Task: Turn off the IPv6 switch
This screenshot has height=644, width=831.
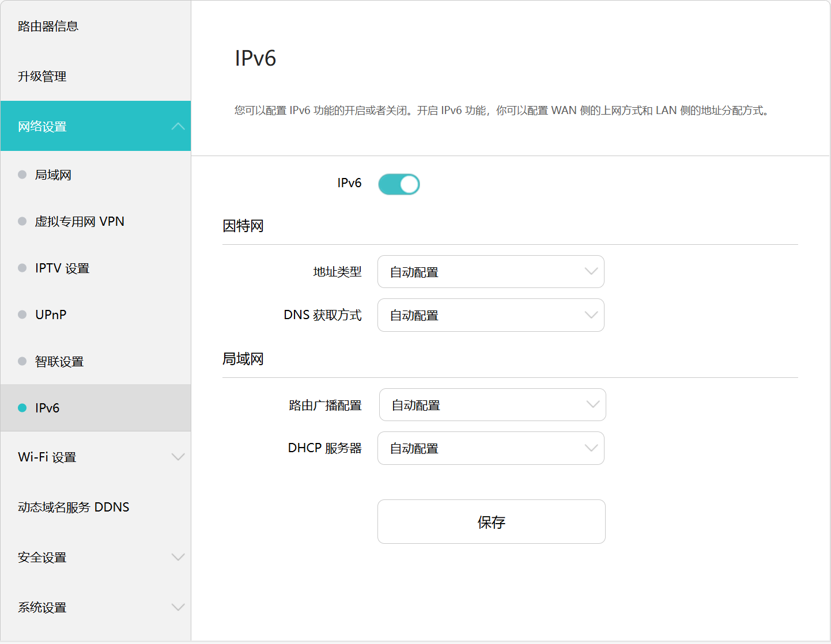Action: tap(399, 184)
